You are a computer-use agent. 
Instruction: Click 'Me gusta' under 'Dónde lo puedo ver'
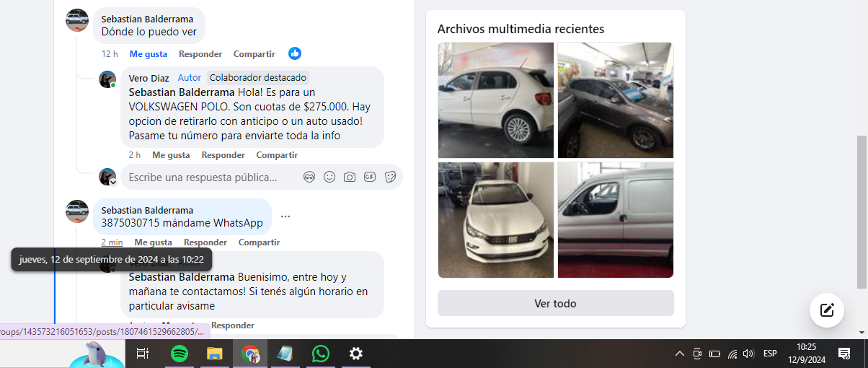click(x=149, y=54)
